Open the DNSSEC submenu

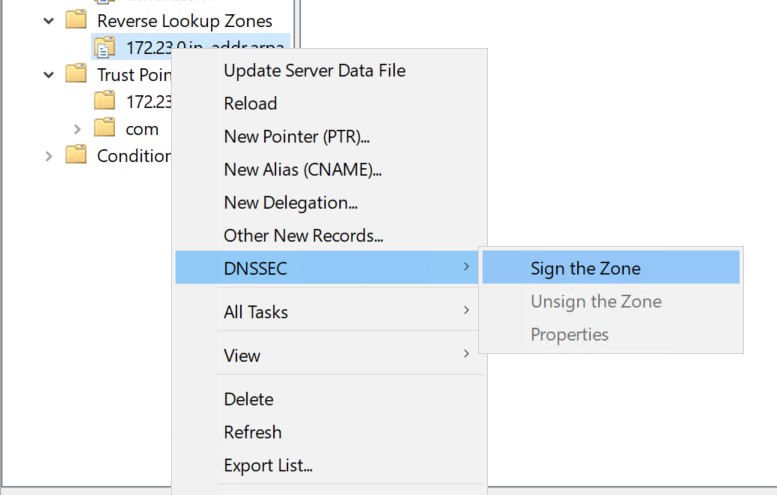point(327,268)
